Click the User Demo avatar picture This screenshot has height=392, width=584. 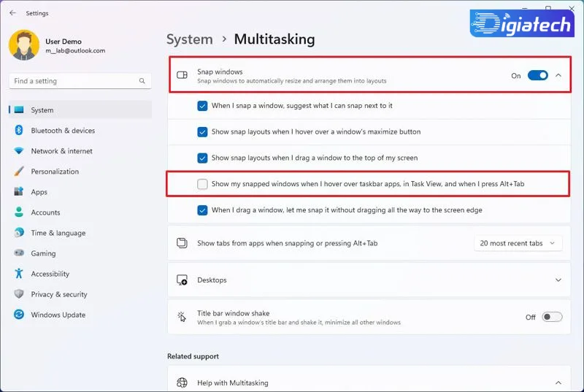(x=24, y=45)
